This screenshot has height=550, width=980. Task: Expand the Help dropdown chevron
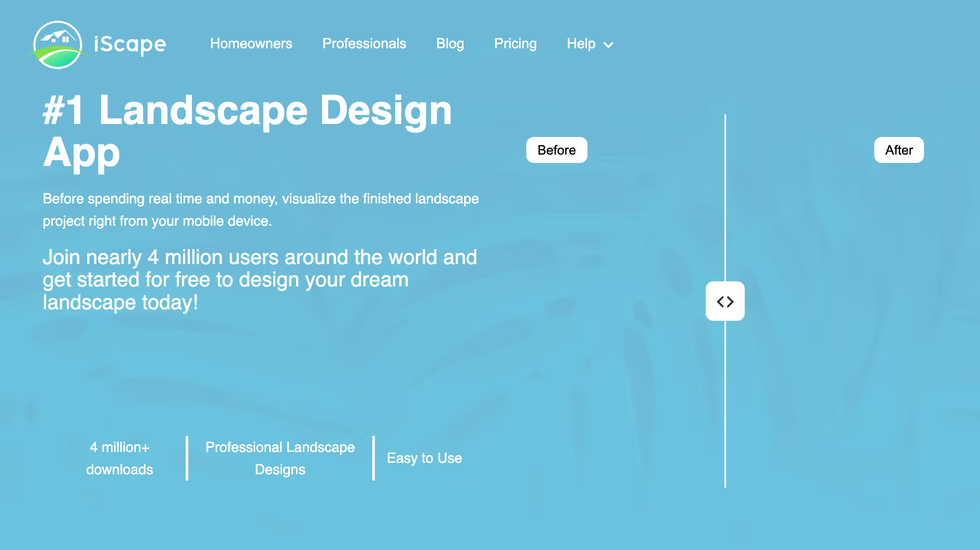[609, 45]
